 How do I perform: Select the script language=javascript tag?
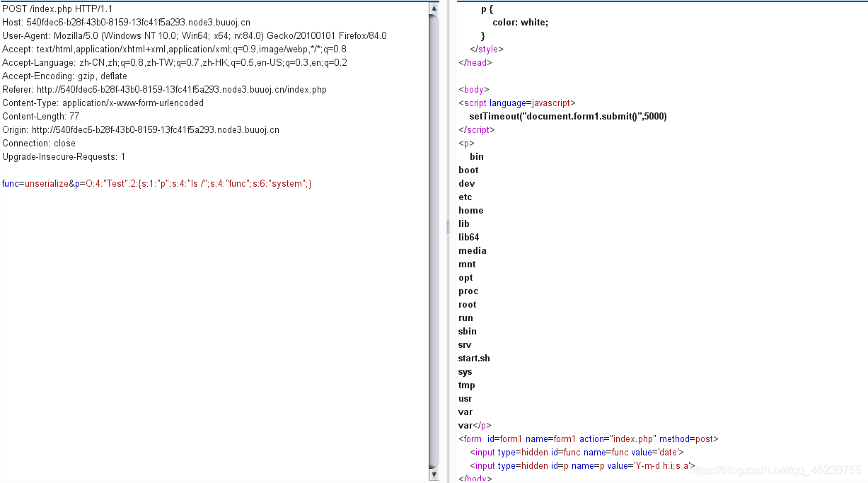point(517,103)
